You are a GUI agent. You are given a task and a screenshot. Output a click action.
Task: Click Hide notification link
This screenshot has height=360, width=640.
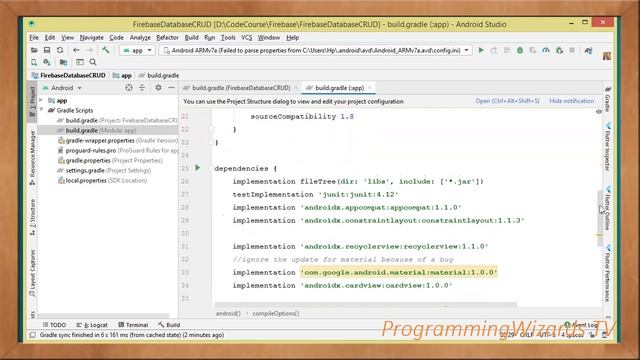point(571,101)
